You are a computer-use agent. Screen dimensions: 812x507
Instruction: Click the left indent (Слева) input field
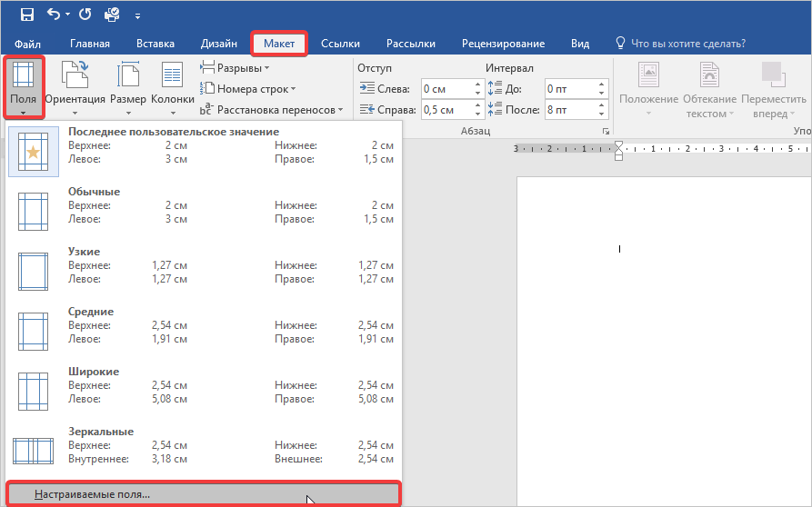click(446, 89)
